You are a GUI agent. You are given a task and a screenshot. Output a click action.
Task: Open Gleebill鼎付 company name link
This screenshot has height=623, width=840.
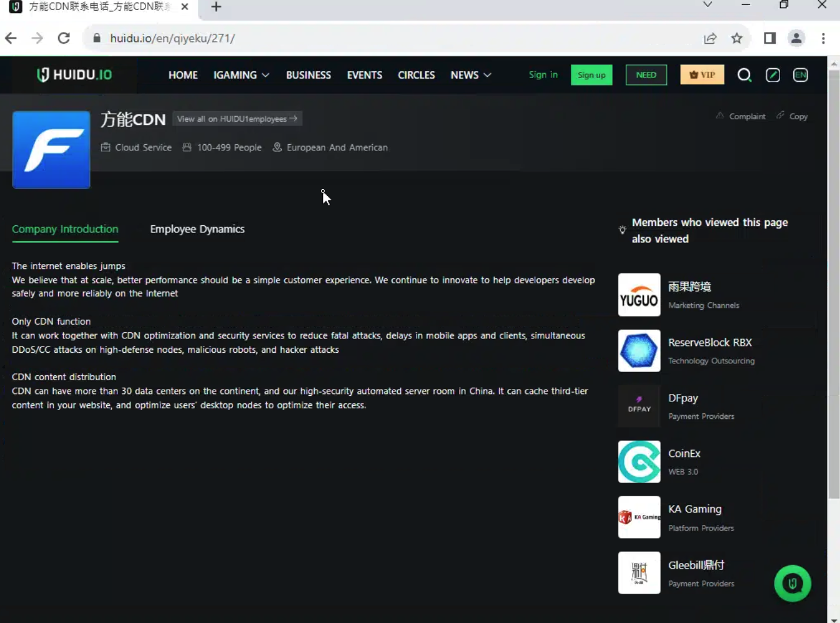pyautogui.click(x=696, y=565)
